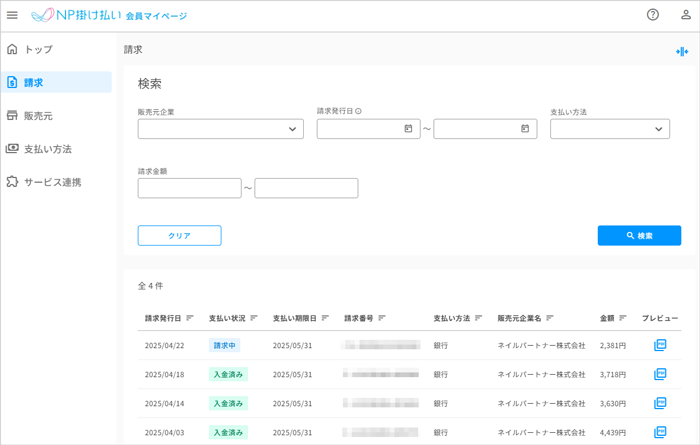Preview the PDF for the 2,381円 invoice
700x445 pixels.
tap(660, 345)
